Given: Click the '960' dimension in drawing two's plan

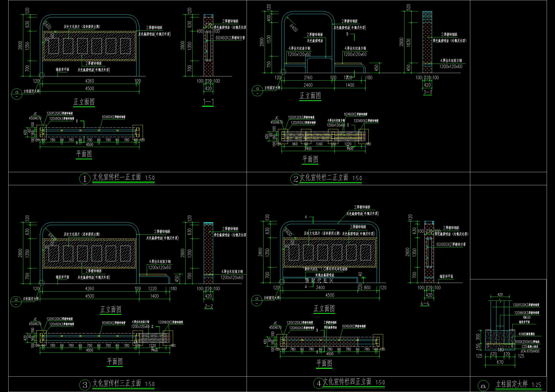Looking at the screenshot, I should (x=295, y=144).
